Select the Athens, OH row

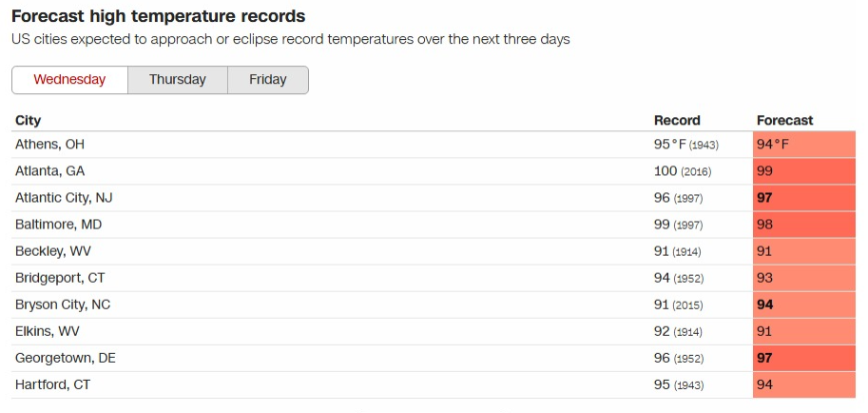click(50, 145)
